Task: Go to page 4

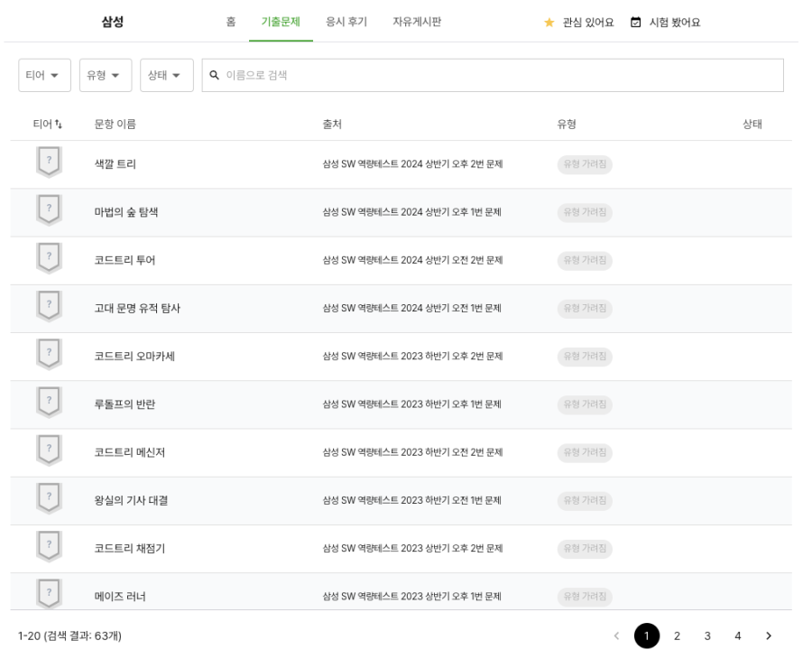Action: [738, 636]
